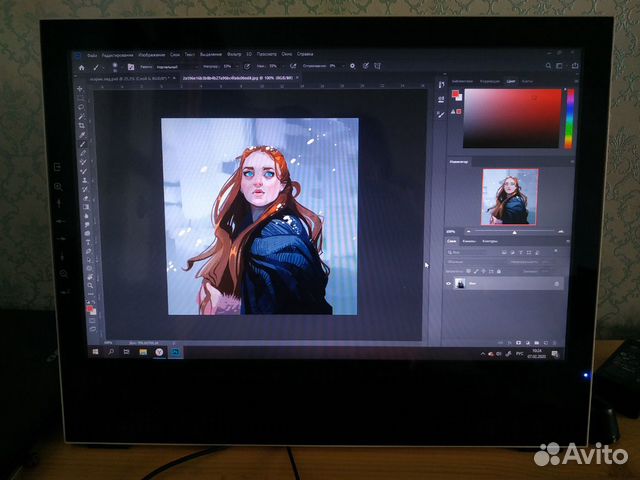Click the Navigator zoom in large mountains icon
This screenshot has width=640, height=480.
point(561,231)
